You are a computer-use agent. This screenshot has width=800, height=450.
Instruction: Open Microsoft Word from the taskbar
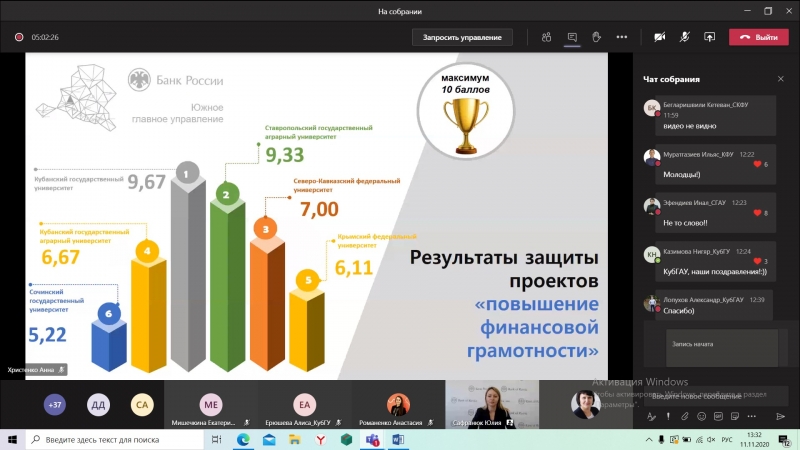point(398,439)
